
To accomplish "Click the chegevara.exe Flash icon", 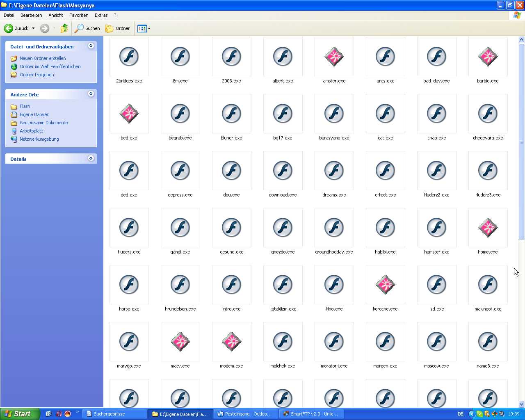I will coord(488,114).
